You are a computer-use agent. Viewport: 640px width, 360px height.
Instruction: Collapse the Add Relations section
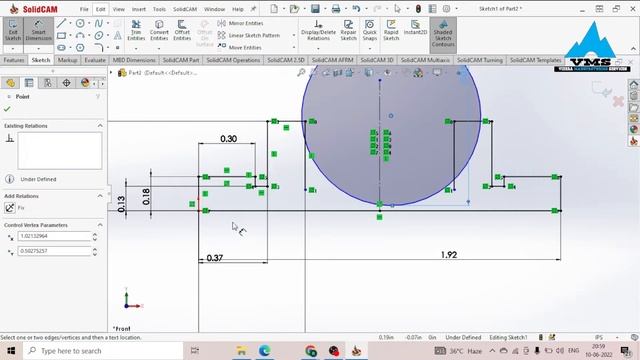(100, 196)
